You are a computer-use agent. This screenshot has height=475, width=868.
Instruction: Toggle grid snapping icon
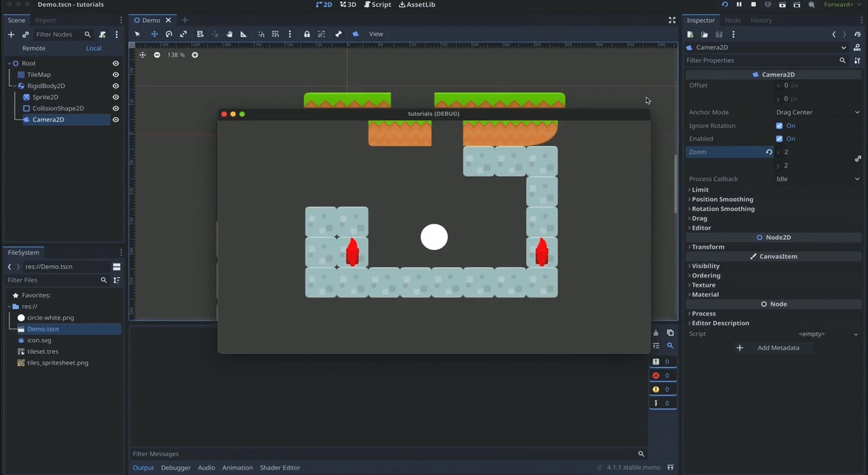coord(275,34)
